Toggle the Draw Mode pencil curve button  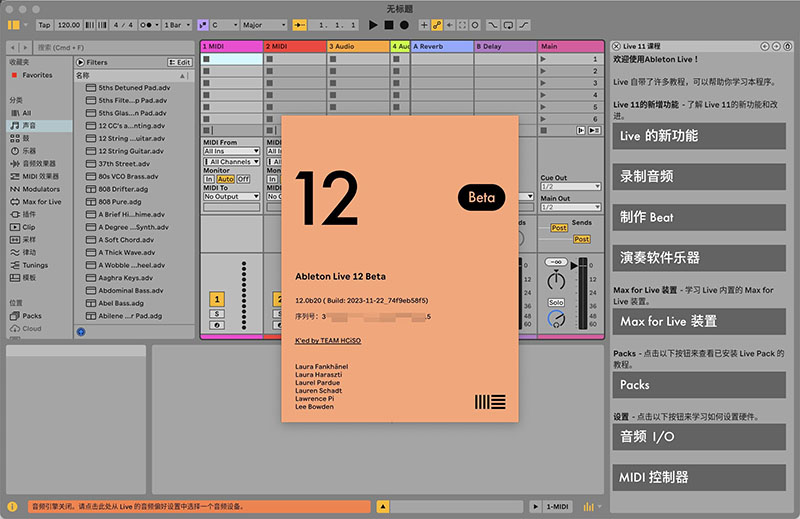coord(524,25)
